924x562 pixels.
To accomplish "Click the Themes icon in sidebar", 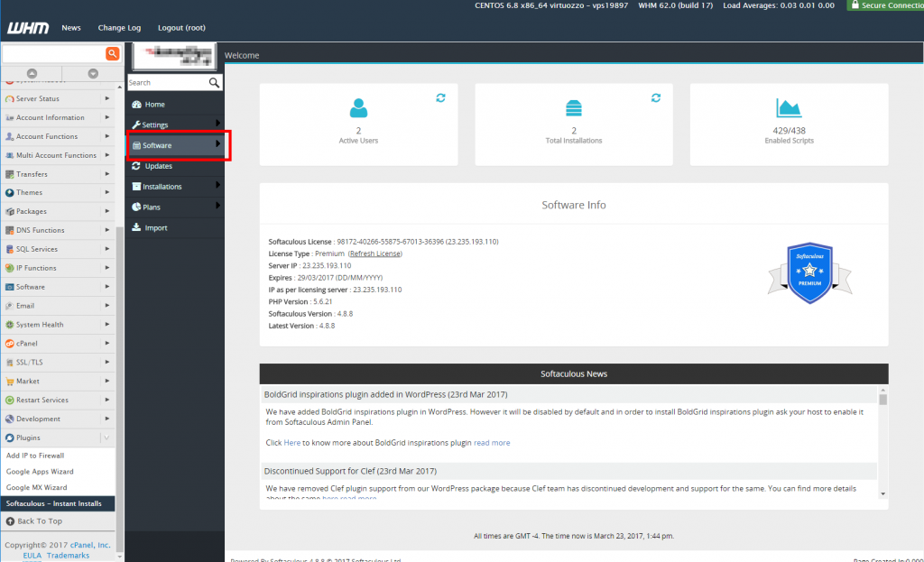I will [x=9, y=193].
